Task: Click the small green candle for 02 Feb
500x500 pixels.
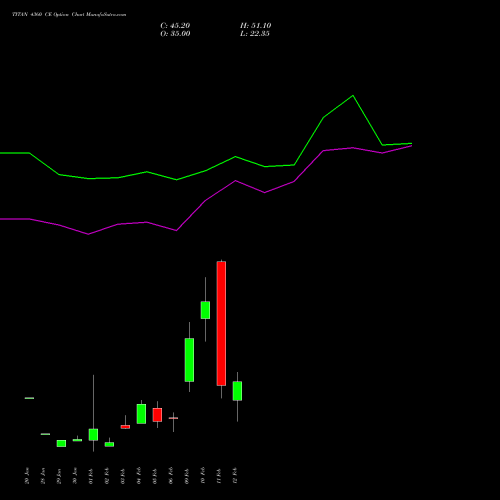Action: [109, 444]
